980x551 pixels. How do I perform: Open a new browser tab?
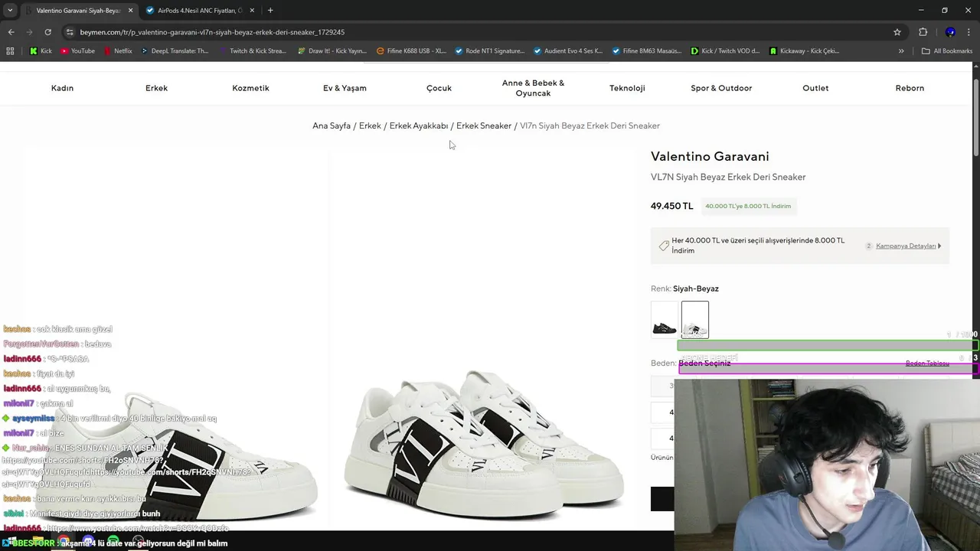270,11
